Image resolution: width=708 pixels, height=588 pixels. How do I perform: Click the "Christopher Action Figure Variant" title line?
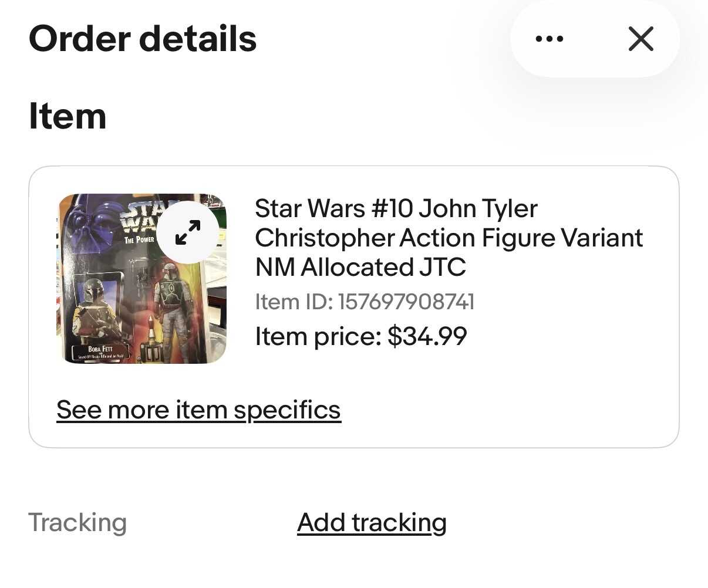[x=449, y=238]
